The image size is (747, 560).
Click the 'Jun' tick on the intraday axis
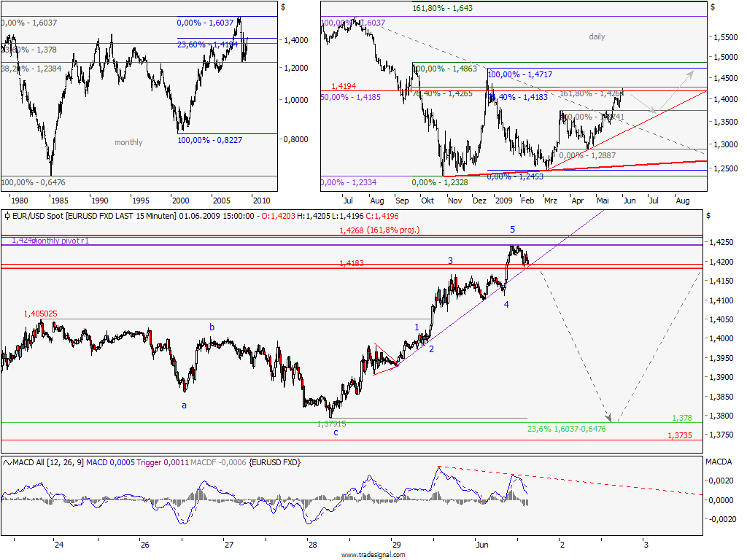tap(482, 545)
